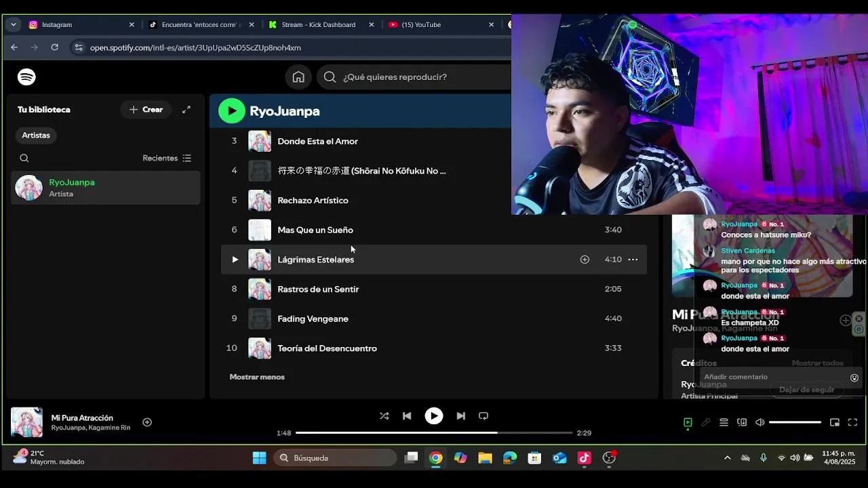
Task: Show hidden system tray icons
Action: pos(728,458)
